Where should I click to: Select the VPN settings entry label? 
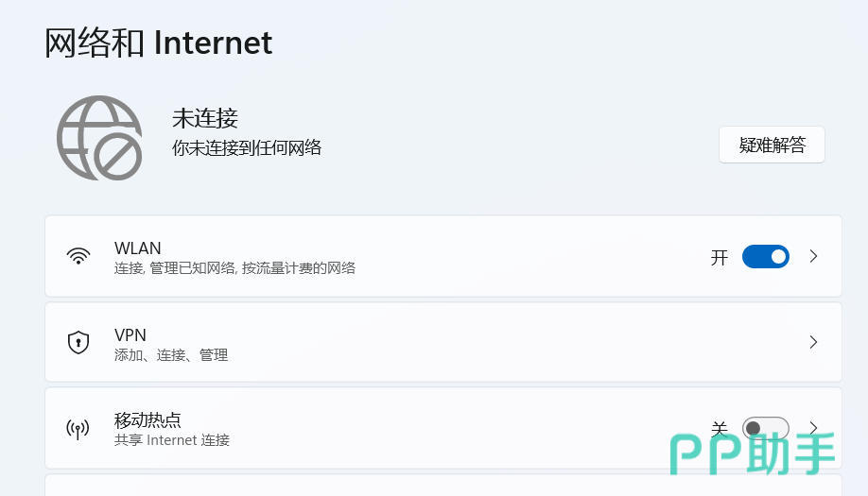pyautogui.click(x=130, y=334)
